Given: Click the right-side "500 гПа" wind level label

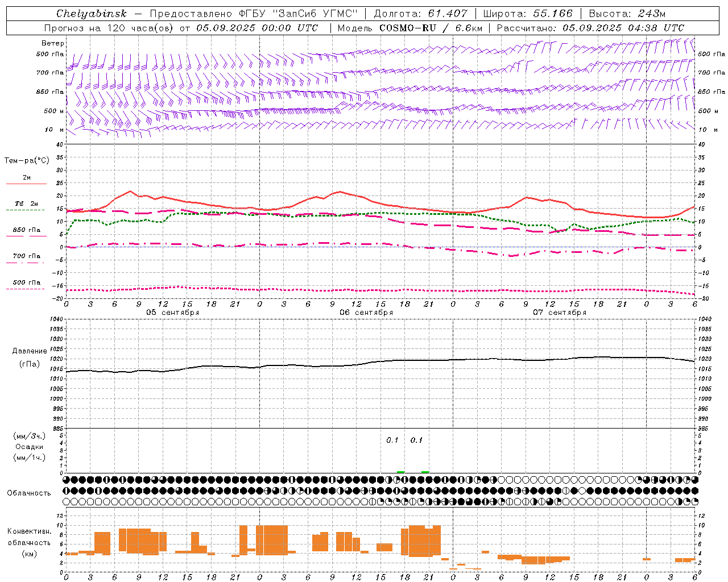Looking at the screenshot, I should tap(712, 54).
